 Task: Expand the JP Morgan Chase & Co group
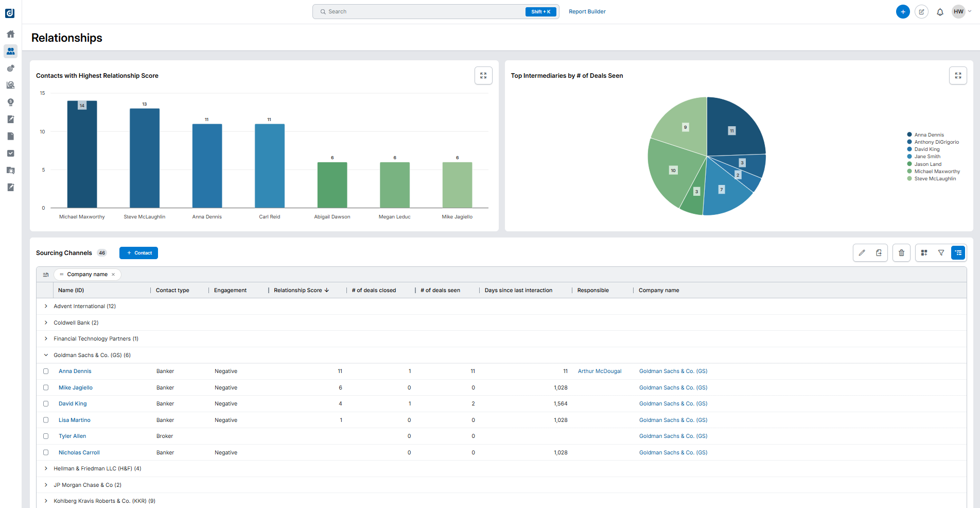(46, 485)
